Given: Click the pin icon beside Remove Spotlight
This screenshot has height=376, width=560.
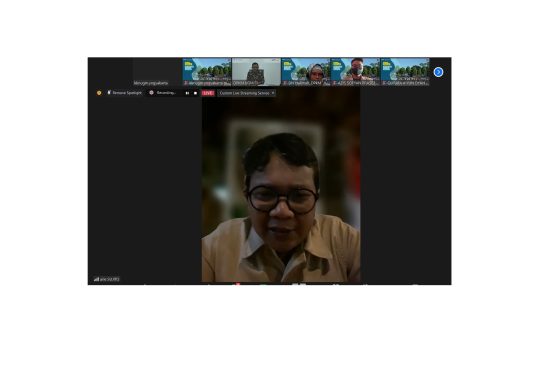Looking at the screenshot, I should point(109,92).
